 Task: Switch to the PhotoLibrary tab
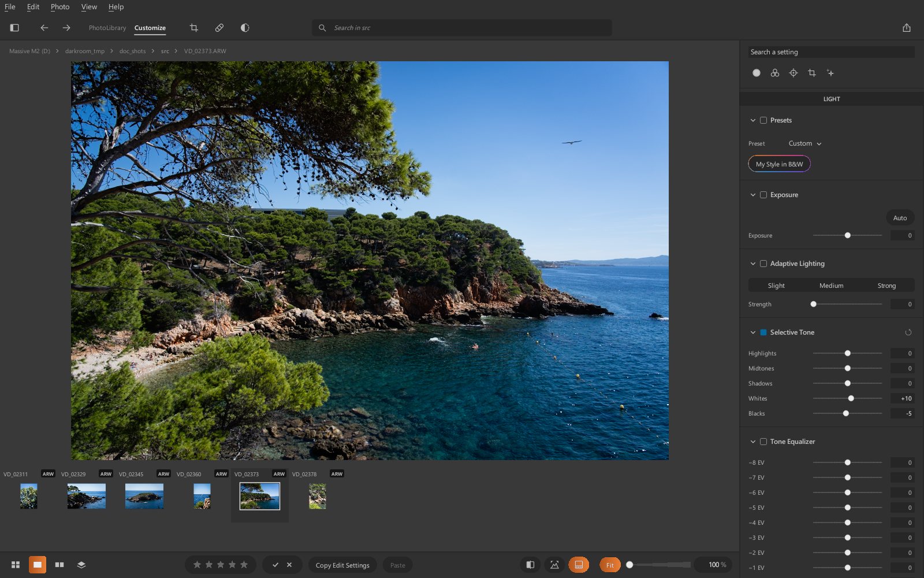click(107, 28)
